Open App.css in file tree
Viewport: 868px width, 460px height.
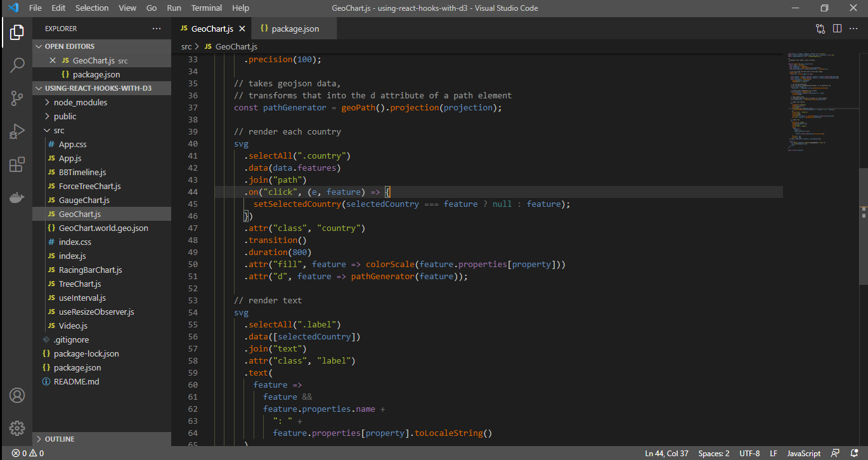101,144
